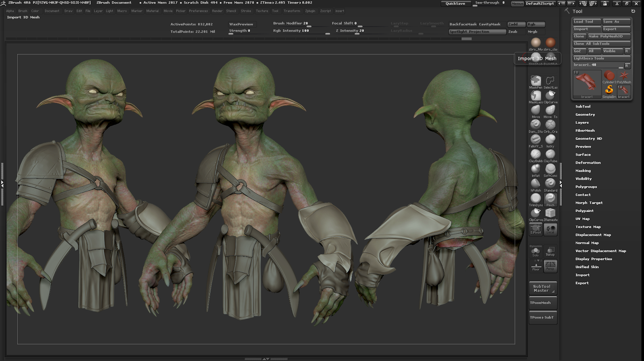Viewport: 644px width, 361px height.
Task: Open the Render menu
Action: point(217,11)
